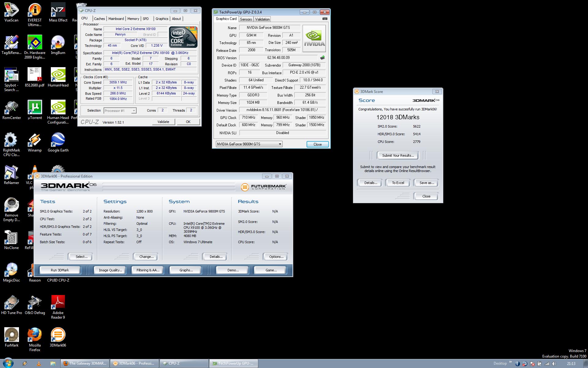This screenshot has width=588, height=368.
Task: Launch µTorrent desktop shortcut
Action: click(35, 110)
